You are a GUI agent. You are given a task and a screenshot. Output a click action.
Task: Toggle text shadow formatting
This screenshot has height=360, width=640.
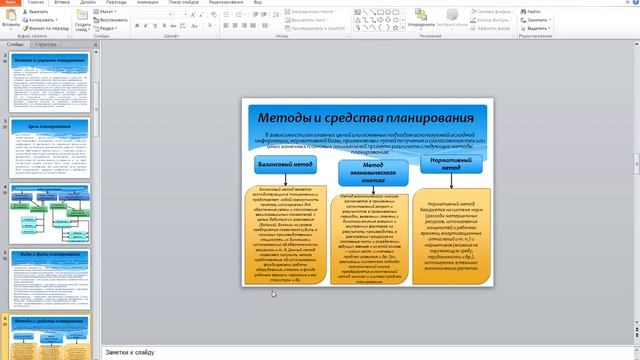tap(164, 26)
